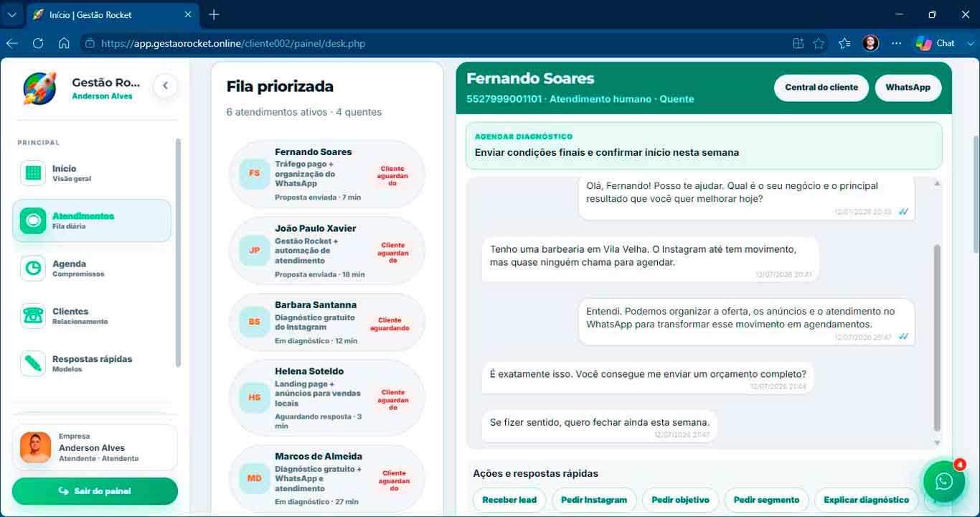Open the Agenda section
980x517 pixels.
pyautogui.click(x=92, y=269)
